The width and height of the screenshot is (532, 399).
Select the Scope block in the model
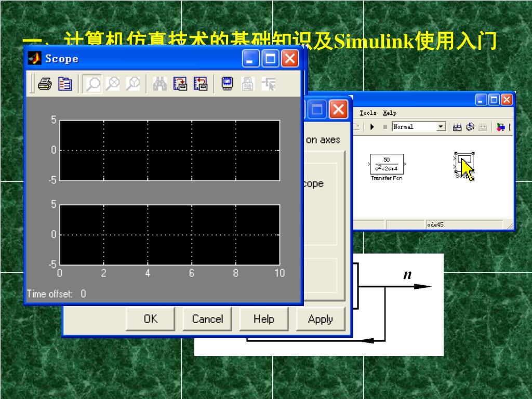[x=464, y=162]
